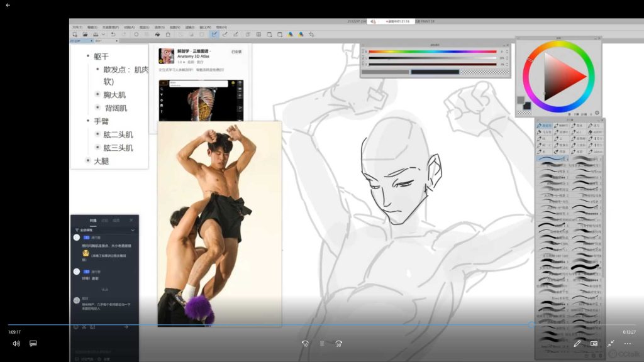Adjust the hue rainbow slider
Image resolution: width=644 pixels, height=362 pixels.
[x=433, y=52]
